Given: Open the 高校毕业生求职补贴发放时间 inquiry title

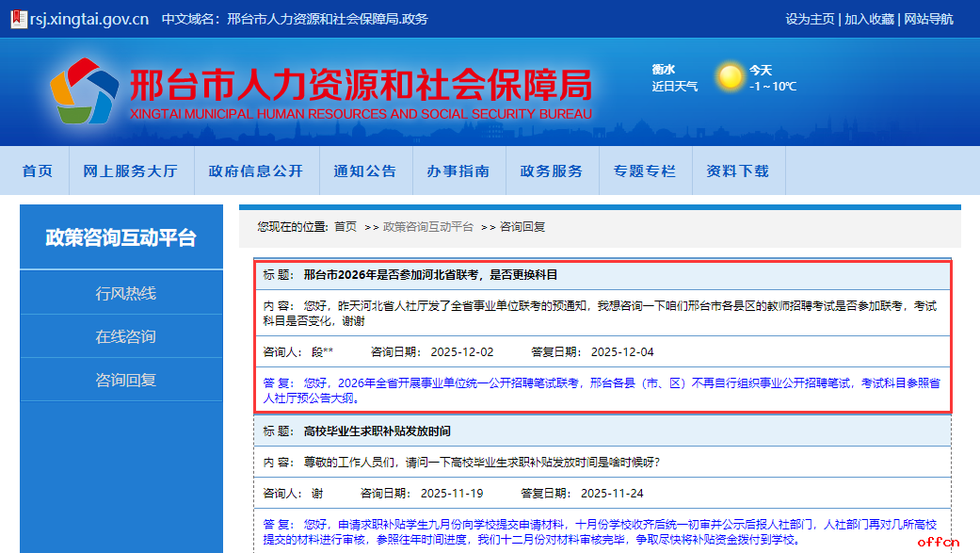Looking at the screenshot, I should coord(377,431).
